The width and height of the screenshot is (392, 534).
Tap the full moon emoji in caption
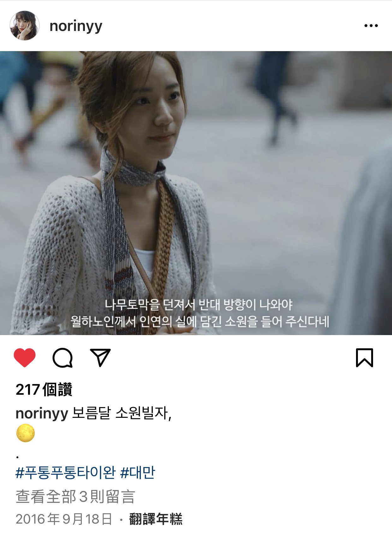pos(25,433)
